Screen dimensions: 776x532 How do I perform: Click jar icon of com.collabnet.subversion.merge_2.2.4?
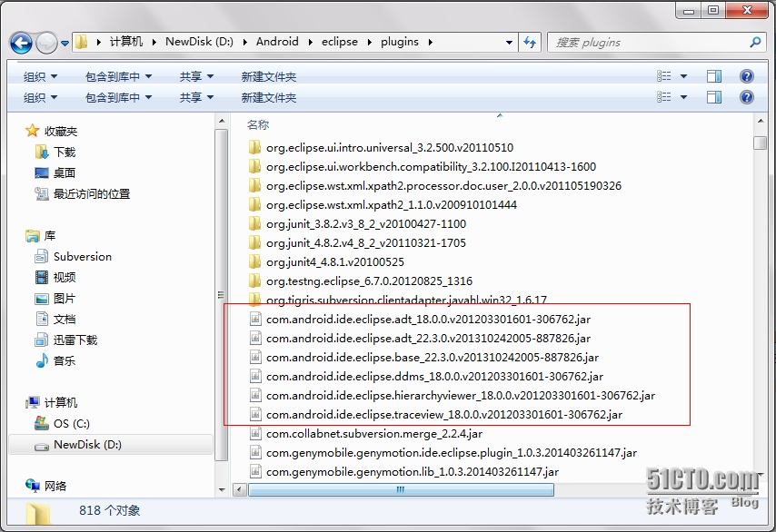pos(254,433)
